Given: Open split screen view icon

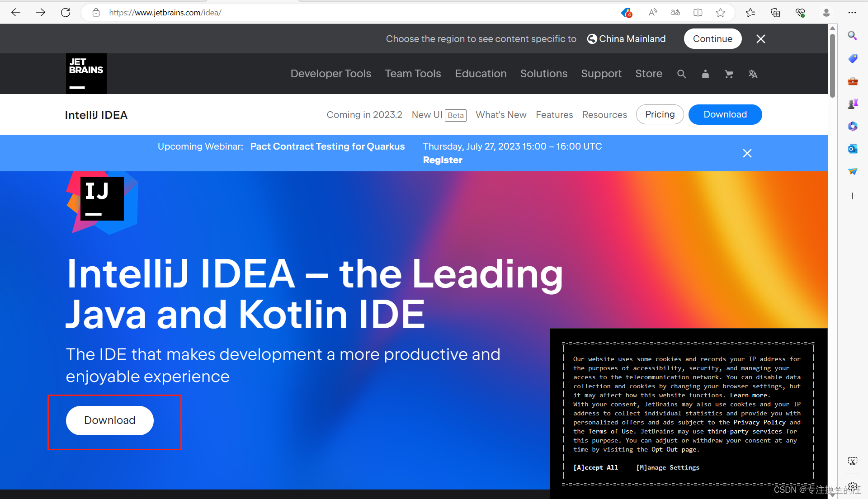Looking at the screenshot, I should pos(698,13).
